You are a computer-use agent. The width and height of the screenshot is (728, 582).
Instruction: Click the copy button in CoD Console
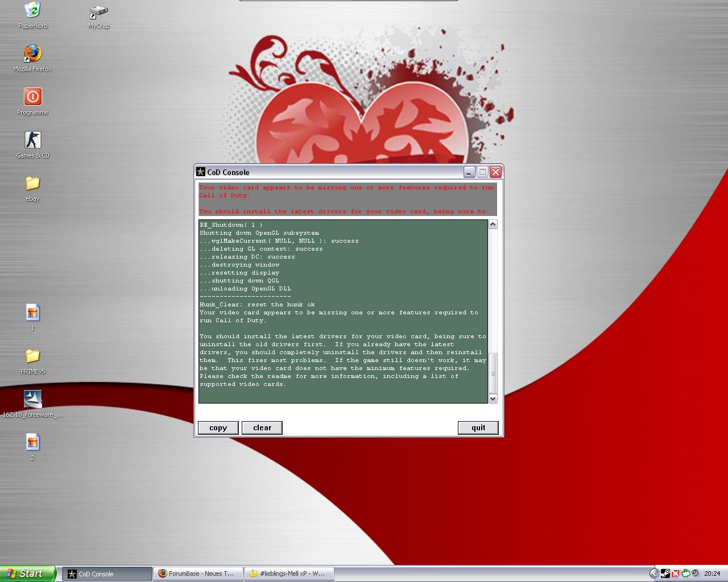[218, 428]
